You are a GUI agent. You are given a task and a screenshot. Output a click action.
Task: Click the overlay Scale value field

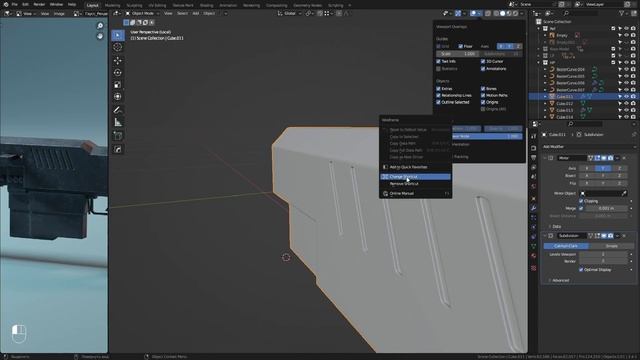click(458, 54)
